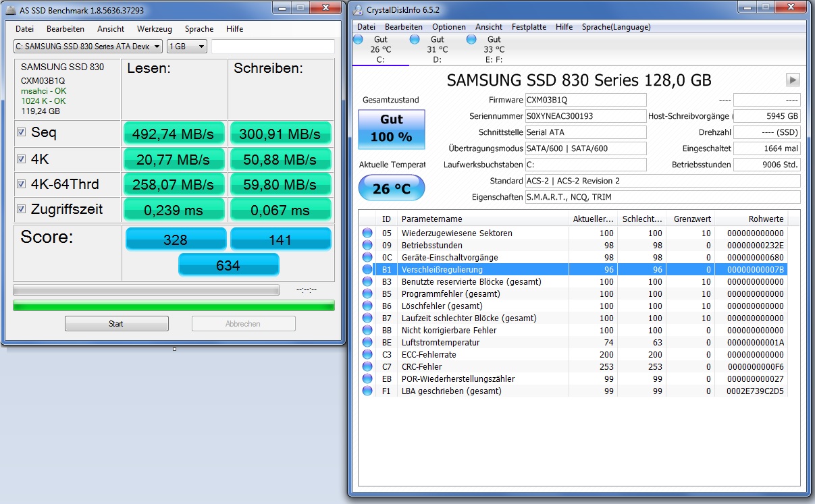Click the status orb in the Betriebsstunden row
The height and width of the screenshot is (504, 815).
click(x=367, y=245)
